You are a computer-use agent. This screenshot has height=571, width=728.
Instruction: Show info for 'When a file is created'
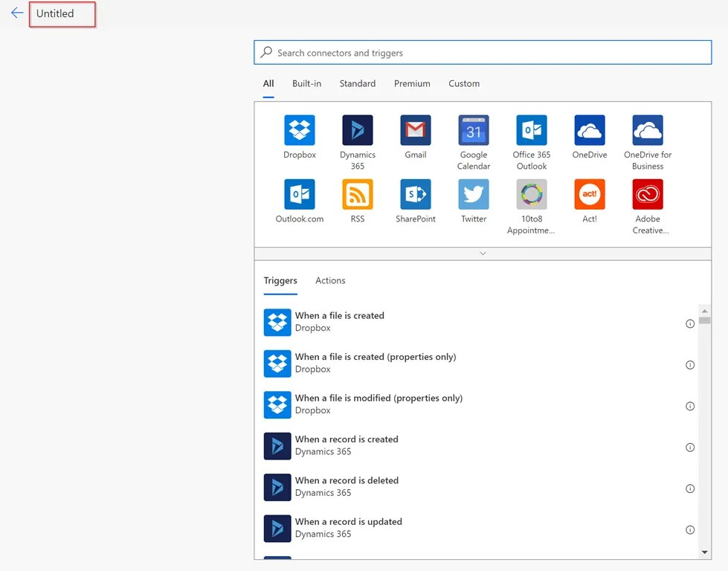pyautogui.click(x=690, y=323)
